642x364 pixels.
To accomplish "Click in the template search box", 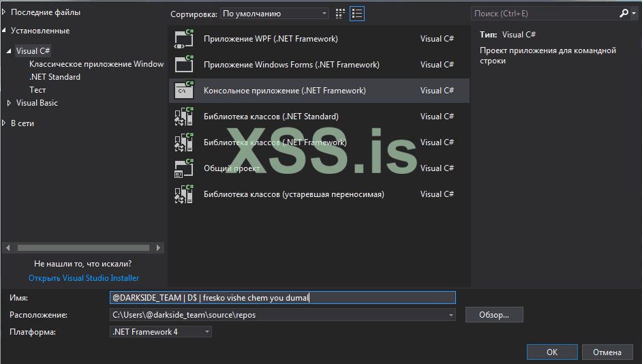I will (545, 14).
